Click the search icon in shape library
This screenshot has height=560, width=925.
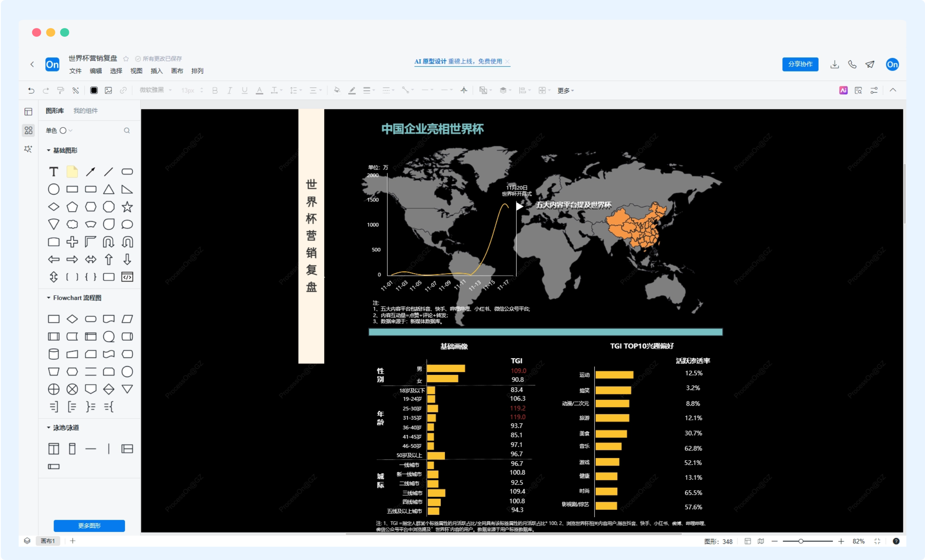coord(127,131)
